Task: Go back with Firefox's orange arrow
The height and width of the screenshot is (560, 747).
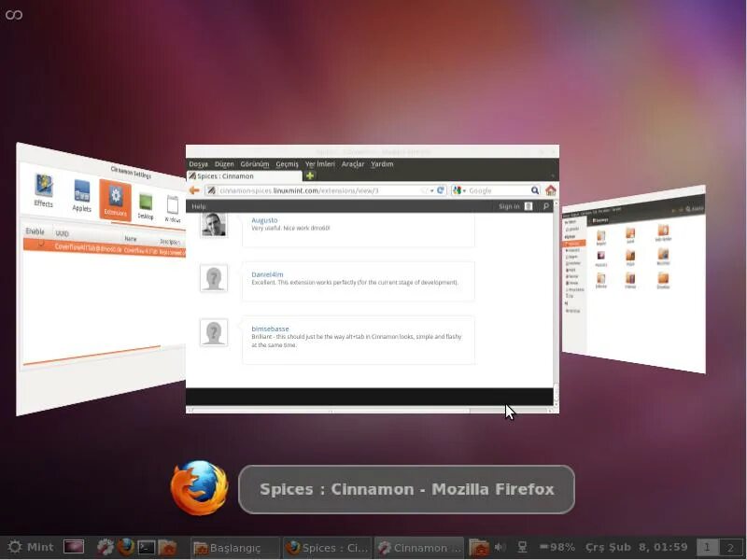Action: (194, 190)
